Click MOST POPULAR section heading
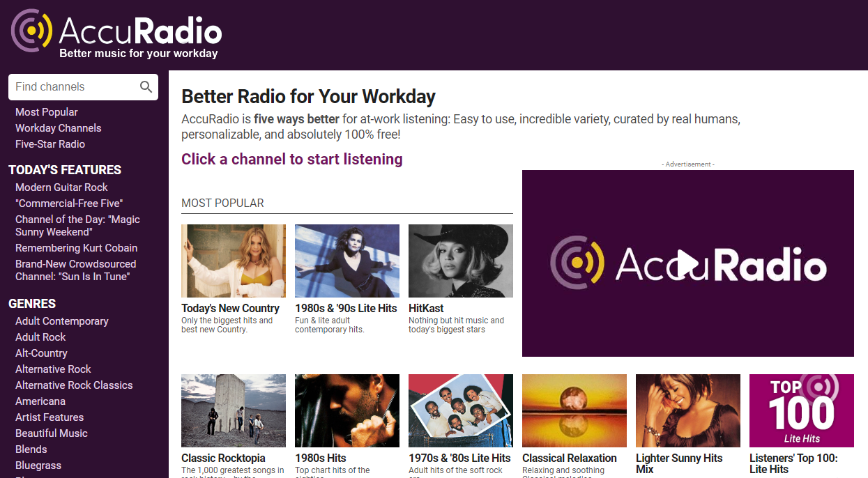Image resolution: width=868 pixels, height=478 pixels. (x=222, y=203)
